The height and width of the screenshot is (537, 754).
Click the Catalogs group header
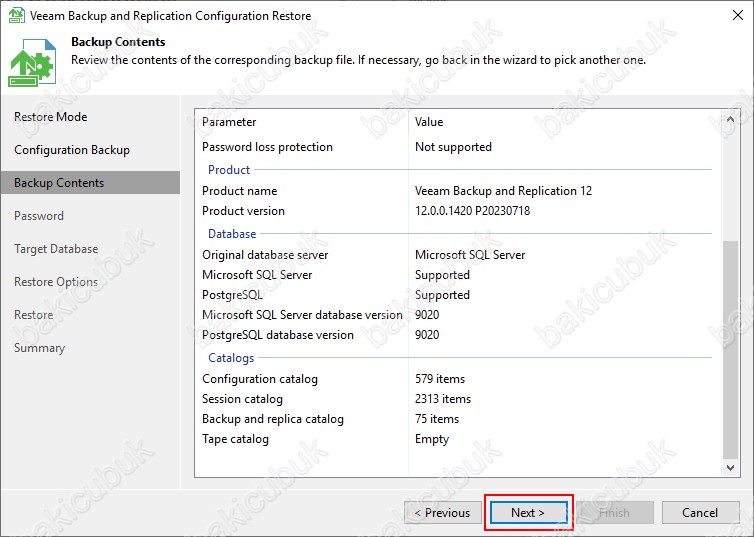click(x=231, y=358)
